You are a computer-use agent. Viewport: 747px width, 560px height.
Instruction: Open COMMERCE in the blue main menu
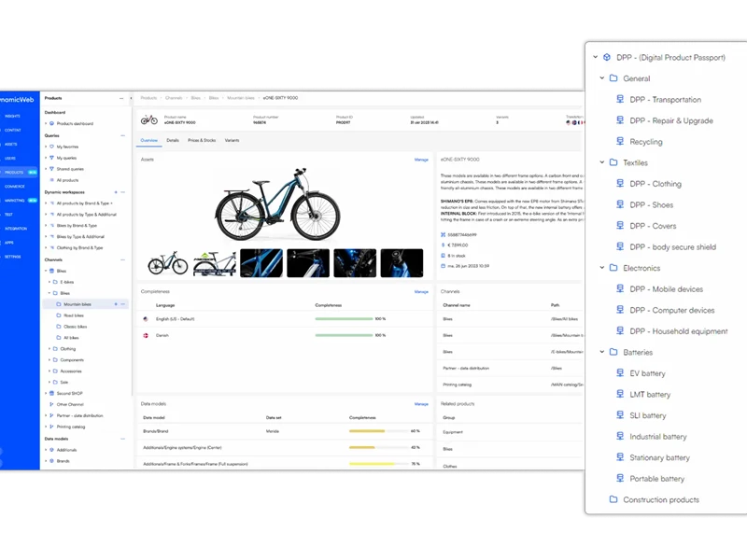click(15, 186)
